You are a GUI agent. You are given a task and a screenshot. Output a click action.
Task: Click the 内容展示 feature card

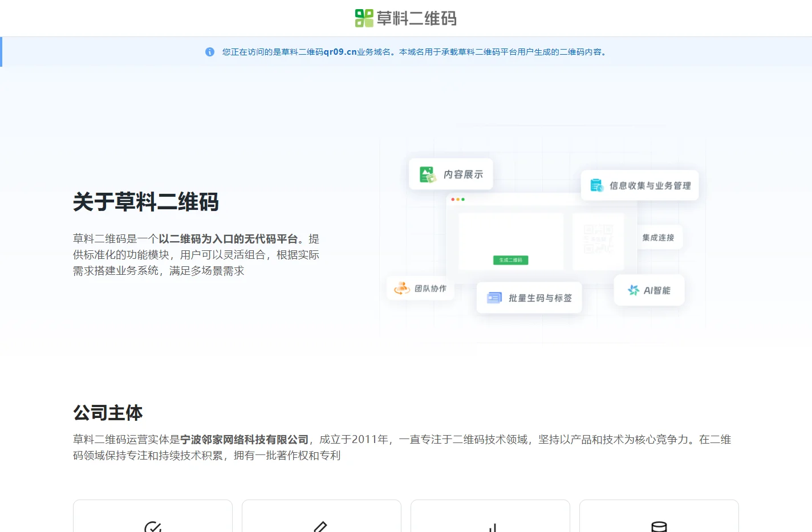[x=451, y=174]
